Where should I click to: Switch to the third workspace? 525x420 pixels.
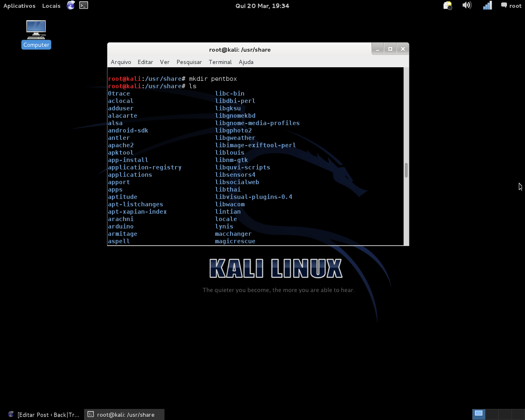pos(505,414)
